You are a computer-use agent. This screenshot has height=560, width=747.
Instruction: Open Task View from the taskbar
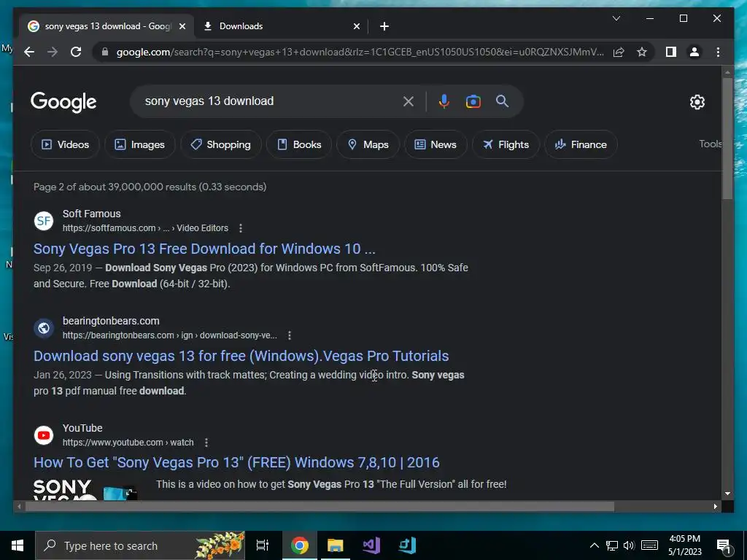click(263, 545)
